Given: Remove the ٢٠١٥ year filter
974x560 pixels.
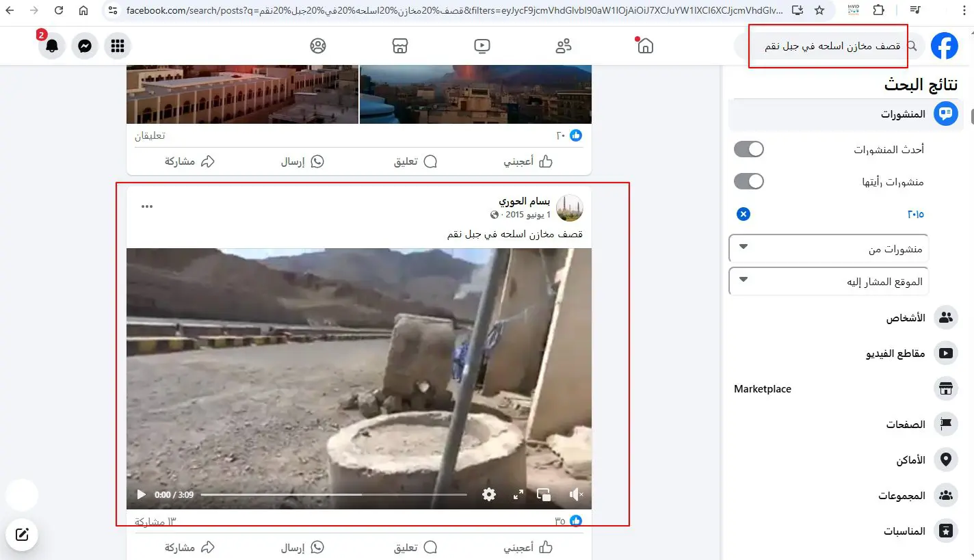Looking at the screenshot, I should click(x=743, y=214).
